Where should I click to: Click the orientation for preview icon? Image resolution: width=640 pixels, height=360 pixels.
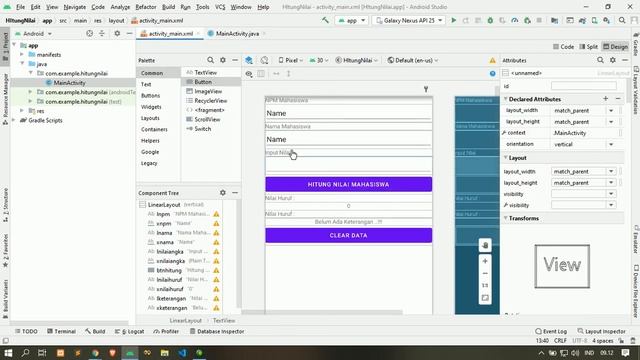pos(264,60)
